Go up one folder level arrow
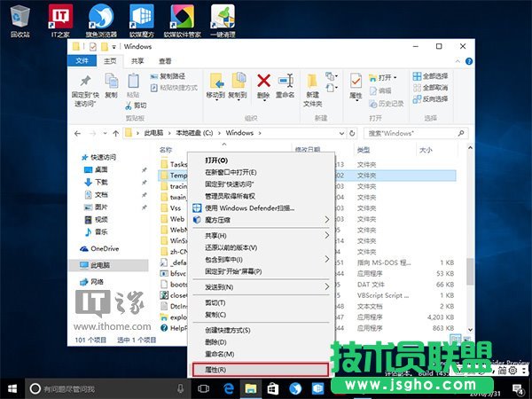The image size is (532, 399). pyautogui.click(x=115, y=133)
